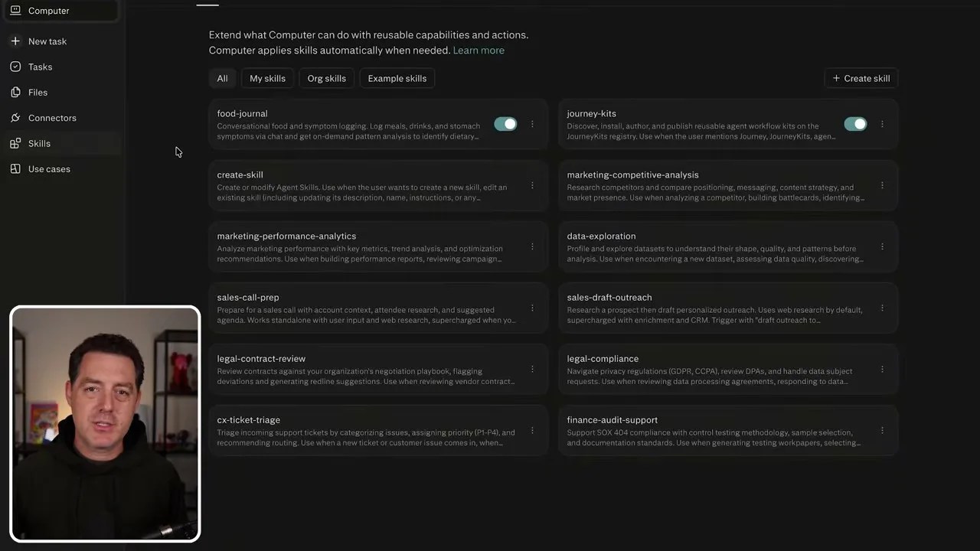Switch to Example skills tab
Screen dimensions: 980x551
397,78
